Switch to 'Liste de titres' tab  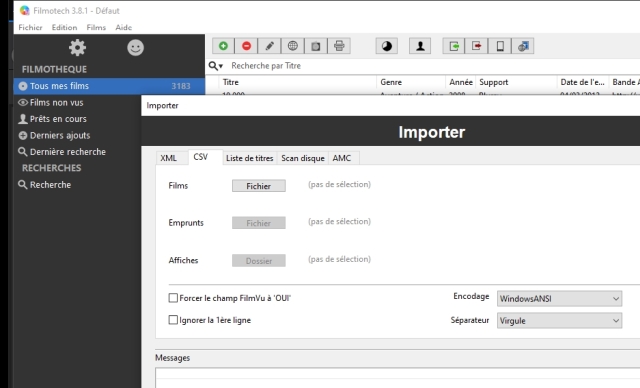[x=249, y=158]
